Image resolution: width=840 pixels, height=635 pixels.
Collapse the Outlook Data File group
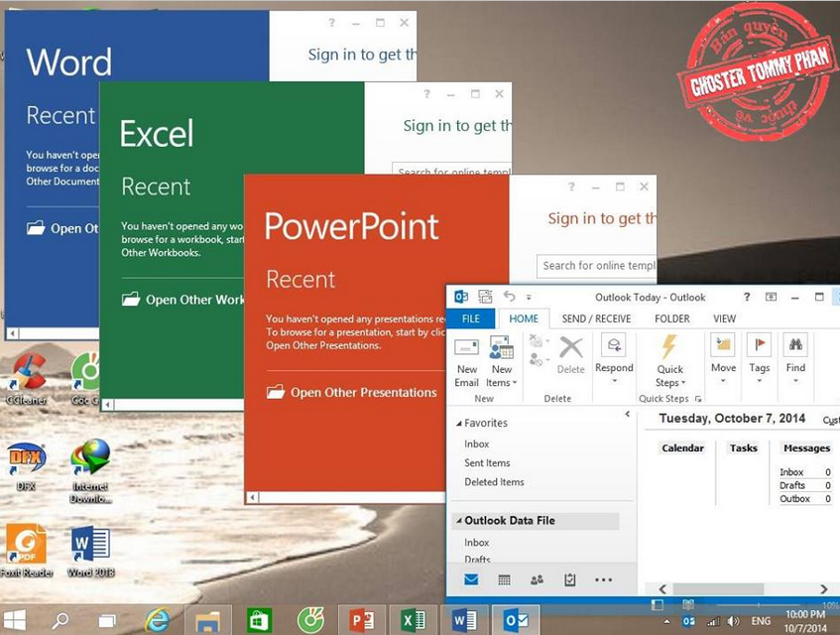pos(458,520)
